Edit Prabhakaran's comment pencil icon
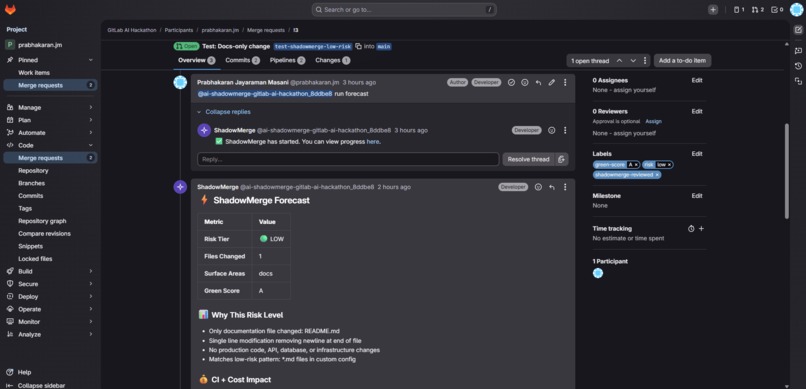Screen dimensions: 806x389 point(552,82)
